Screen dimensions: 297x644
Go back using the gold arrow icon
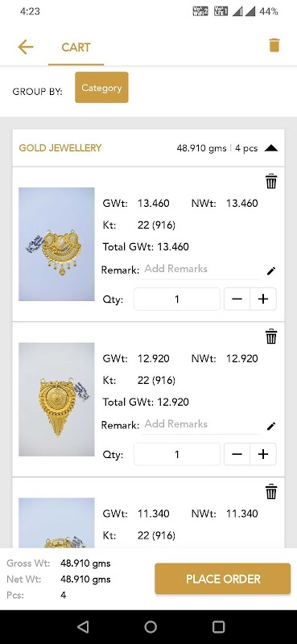(26, 47)
